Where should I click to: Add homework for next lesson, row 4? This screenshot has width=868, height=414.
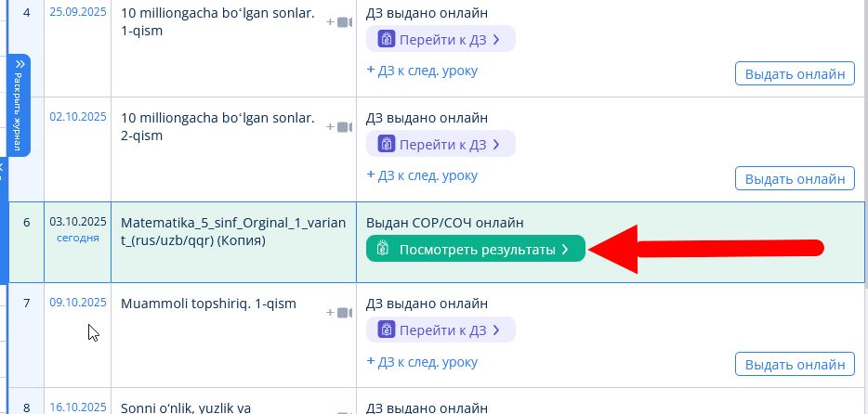pyautogui.click(x=422, y=70)
